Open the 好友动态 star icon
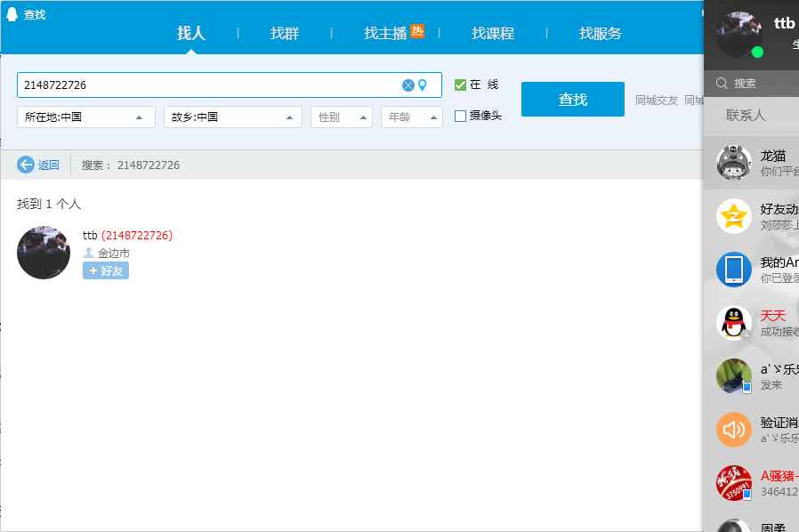The width and height of the screenshot is (799, 532). click(734, 216)
